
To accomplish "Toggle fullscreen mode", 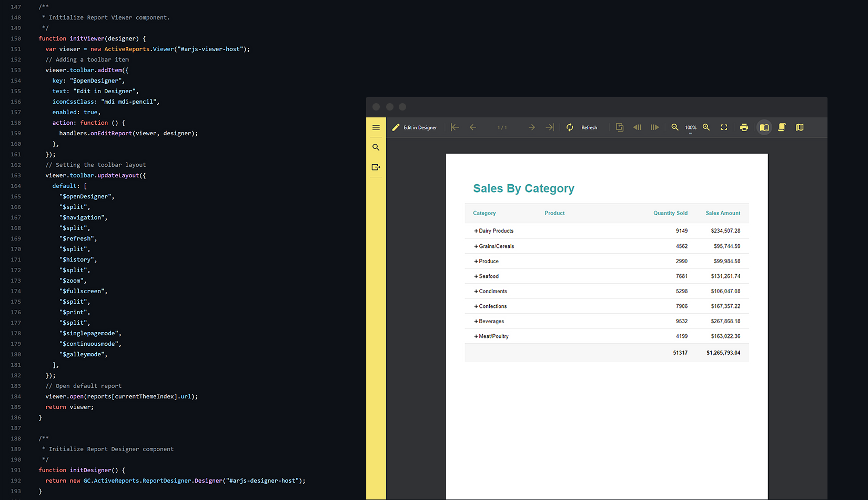I will (724, 127).
